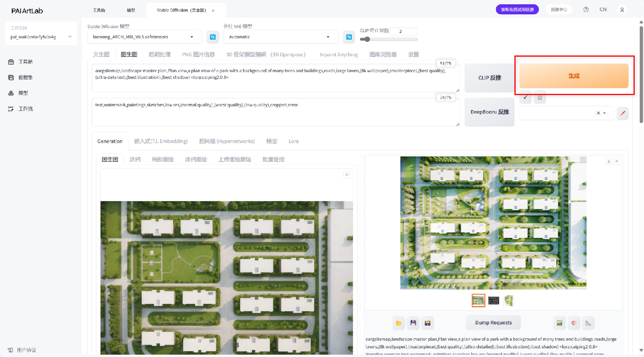Switch language via the CN selector

coord(603,10)
